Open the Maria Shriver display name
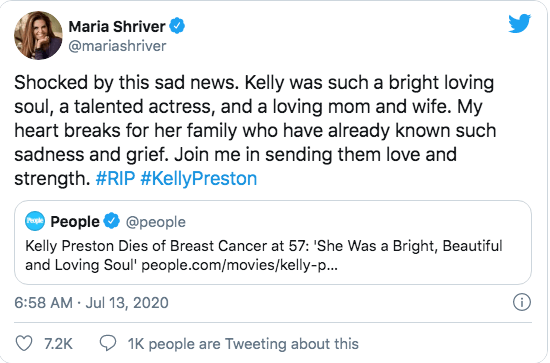This screenshot has width=550, height=363. 117,27
